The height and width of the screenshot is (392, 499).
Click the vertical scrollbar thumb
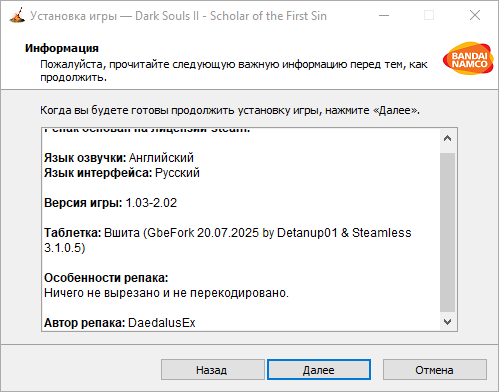448,232
